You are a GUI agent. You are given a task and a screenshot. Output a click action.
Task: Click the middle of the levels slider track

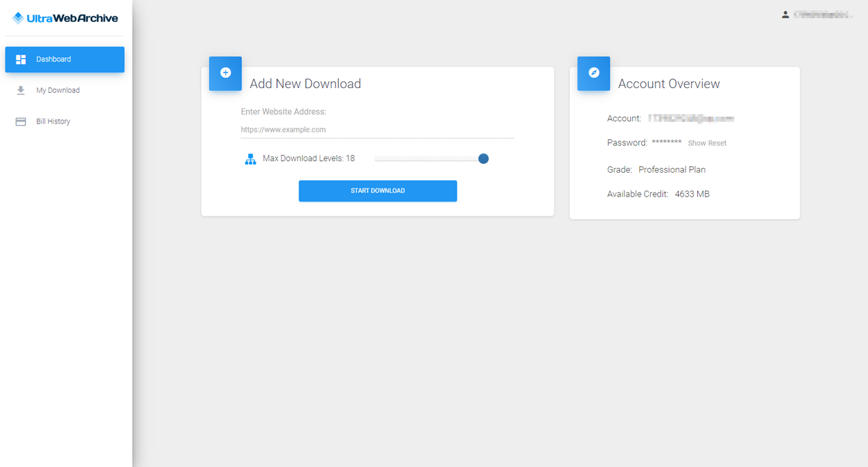429,158
